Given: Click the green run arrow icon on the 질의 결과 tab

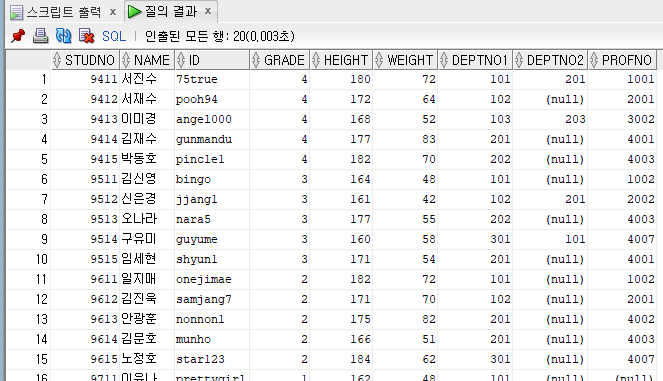Looking at the screenshot, I should [x=135, y=11].
